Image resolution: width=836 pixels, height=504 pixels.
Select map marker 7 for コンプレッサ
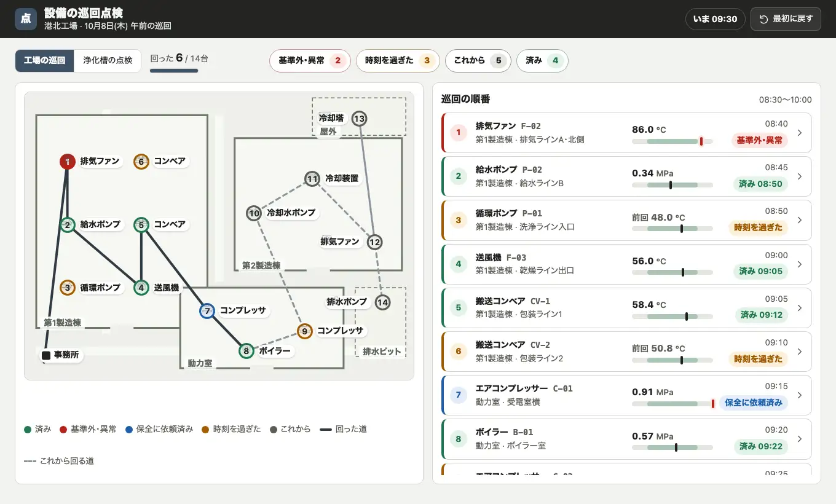coord(207,311)
